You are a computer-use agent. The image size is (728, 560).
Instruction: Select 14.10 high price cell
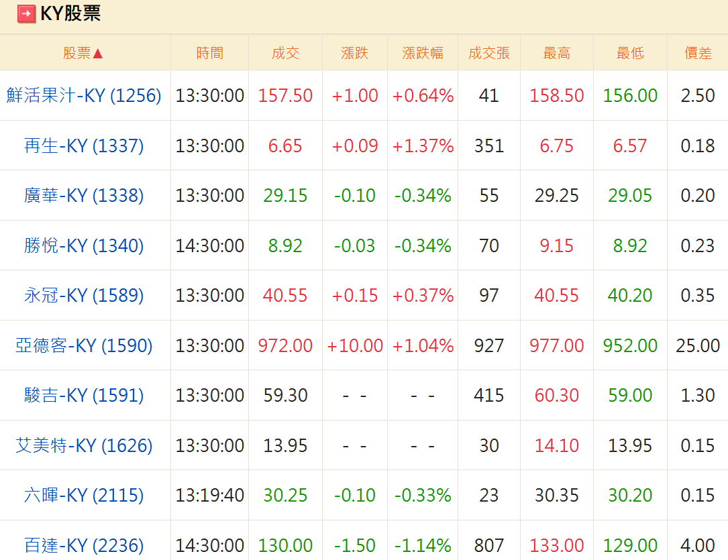[557, 445]
